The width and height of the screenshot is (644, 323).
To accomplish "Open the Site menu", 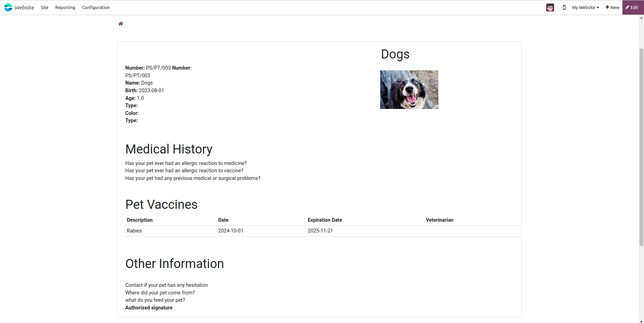I will (45, 7).
